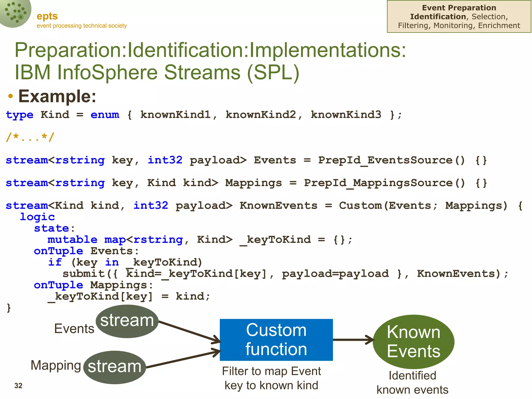The image size is (532, 399).
Task: Select the Mapping stream ellipse
Action: pyautogui.click(x=115, y=367)
